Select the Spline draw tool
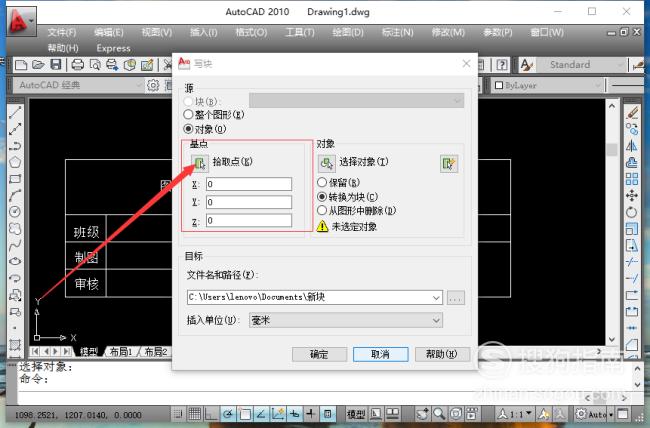 coord(15,245)
